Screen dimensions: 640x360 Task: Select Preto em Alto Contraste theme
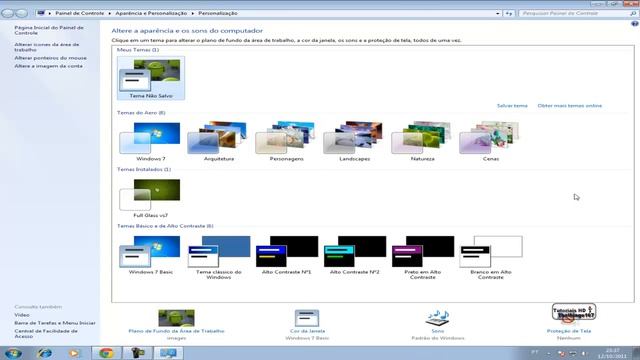pyautogui.click(x=422, y=258)
